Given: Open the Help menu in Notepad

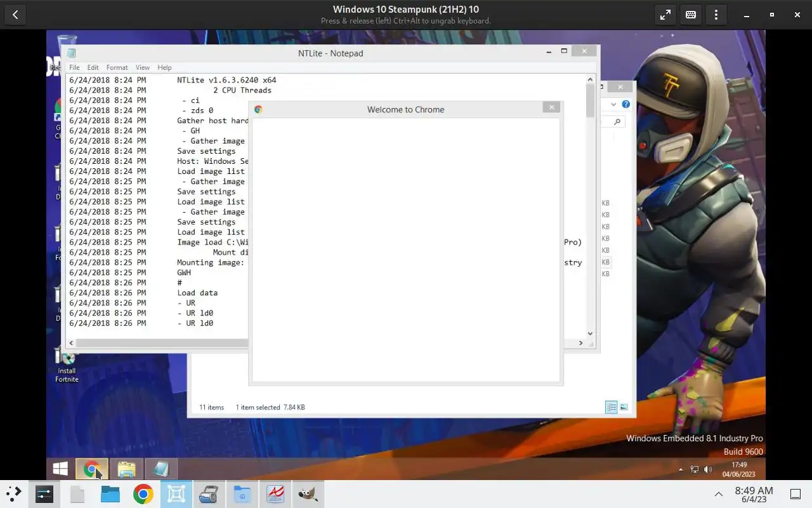Looking at the screenshot, I should coord(164,67).
